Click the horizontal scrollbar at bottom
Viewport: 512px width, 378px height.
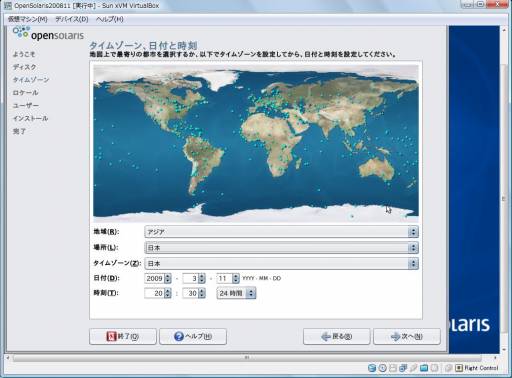point(247,358)
